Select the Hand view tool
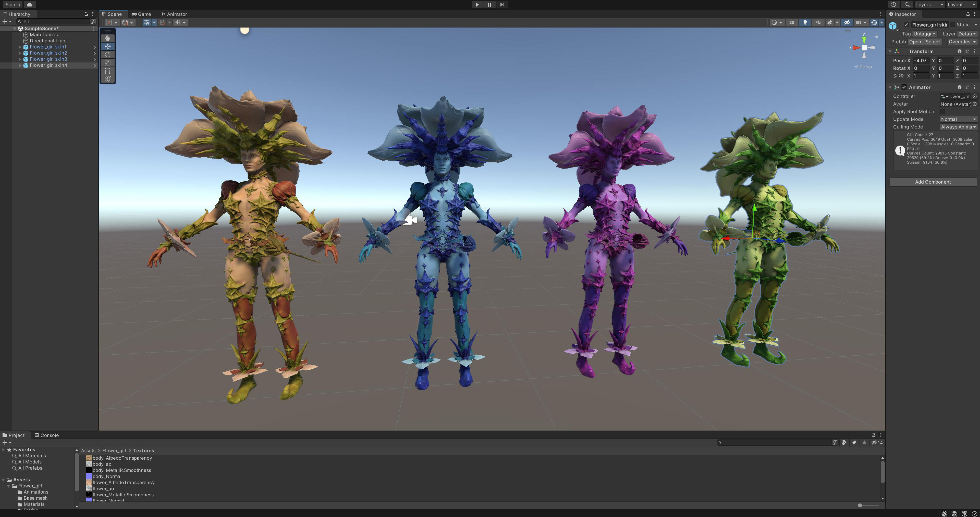 [x=108, y=38]
